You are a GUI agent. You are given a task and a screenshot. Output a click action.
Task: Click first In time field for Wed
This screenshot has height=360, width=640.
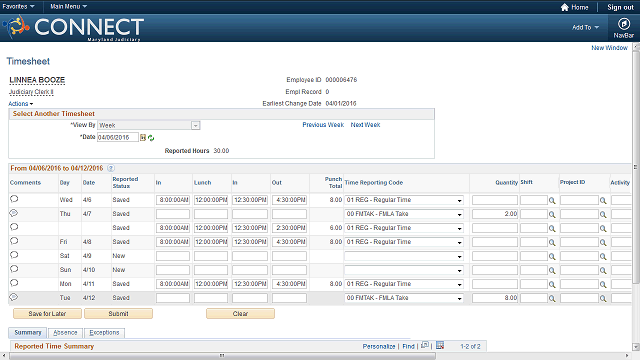[x=173, y=200]
